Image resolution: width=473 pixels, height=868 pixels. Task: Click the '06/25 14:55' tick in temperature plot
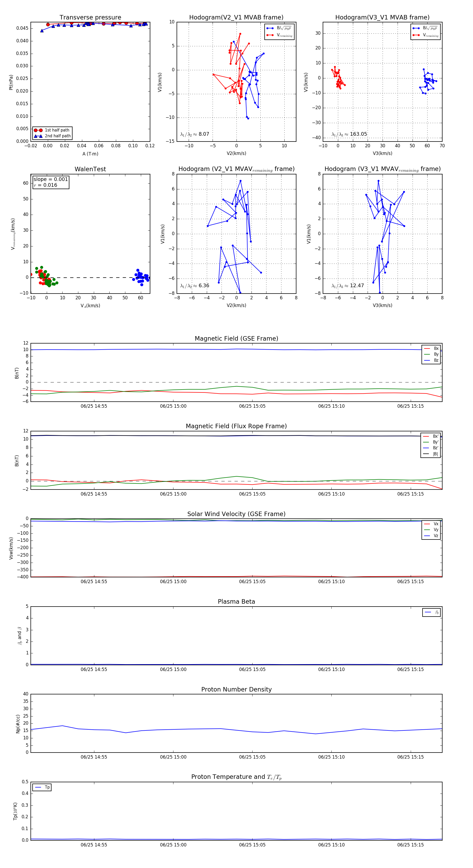[94, 845]
